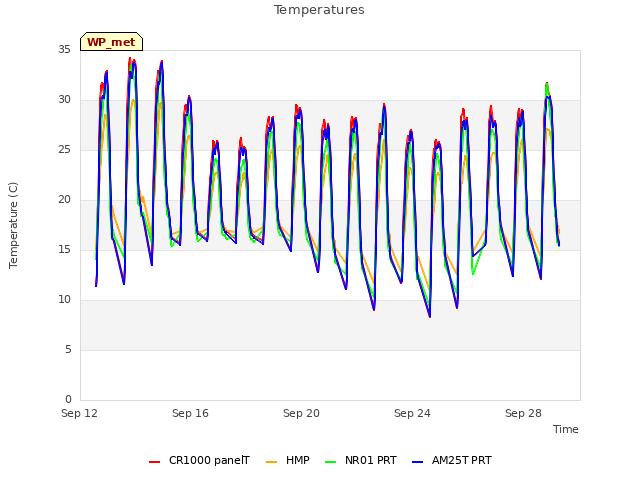Click the Sep 28 x-axis tick label
The width and height of the screenshot is (640, 480).
click(x=523, y=413)
